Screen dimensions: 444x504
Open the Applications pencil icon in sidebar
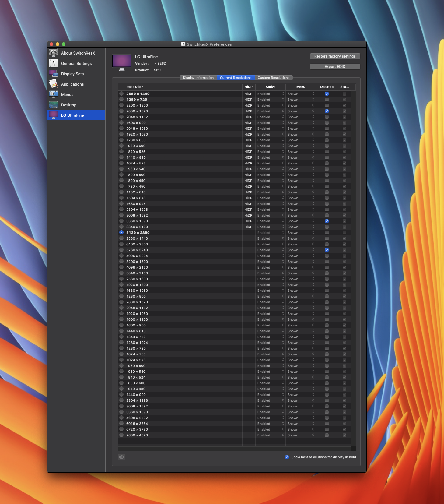pyautogui.click(x=54, y=84)
